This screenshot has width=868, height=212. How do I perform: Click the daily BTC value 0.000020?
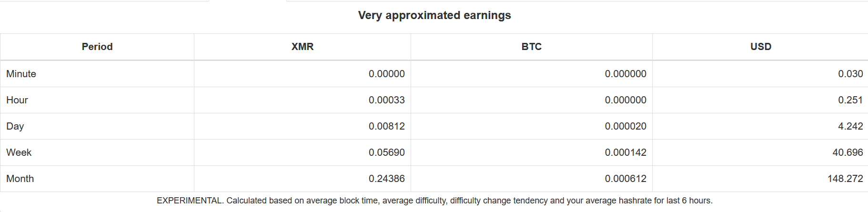(626, 126)
